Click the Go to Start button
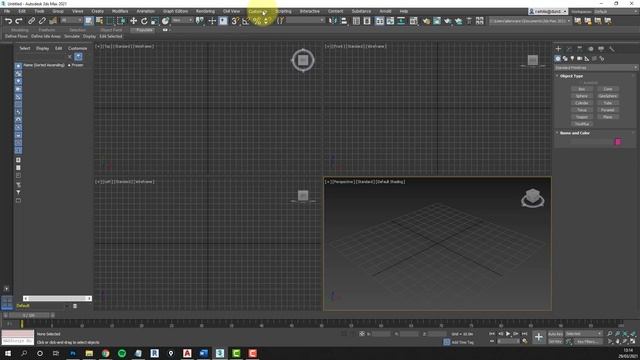This screenshot has width=640, height=360. [492, 334]
